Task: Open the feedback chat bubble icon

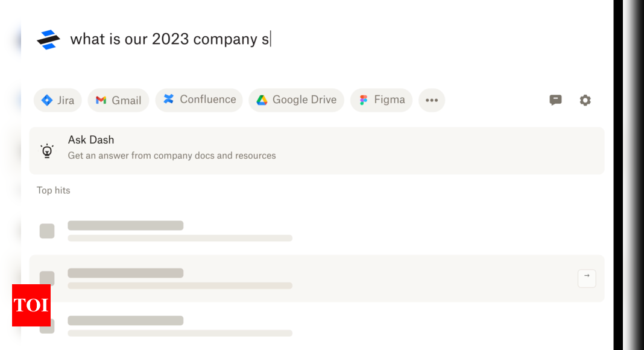Action: pos(555,100)
